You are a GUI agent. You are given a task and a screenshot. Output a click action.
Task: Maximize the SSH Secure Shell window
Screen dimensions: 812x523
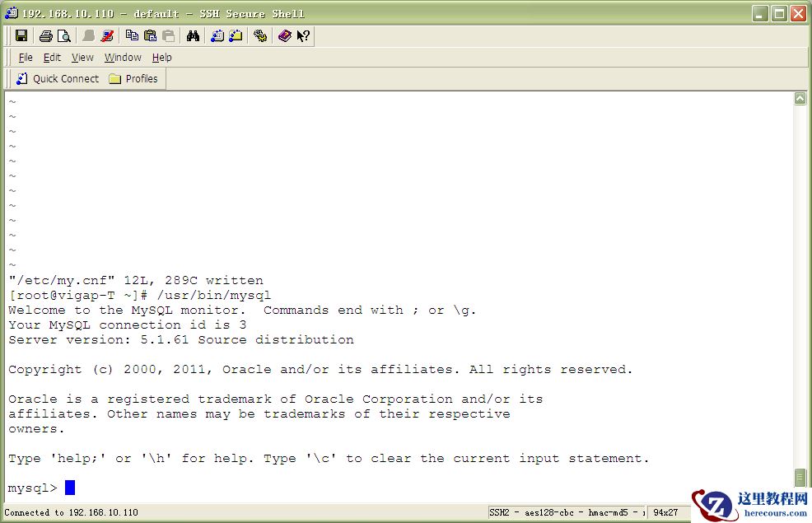(x=779, y=13)
